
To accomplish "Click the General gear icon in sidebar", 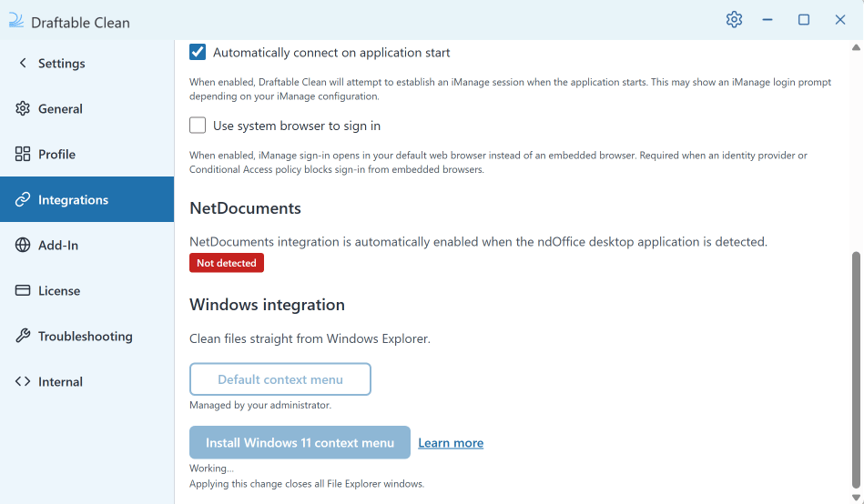I will pos(23,108).
